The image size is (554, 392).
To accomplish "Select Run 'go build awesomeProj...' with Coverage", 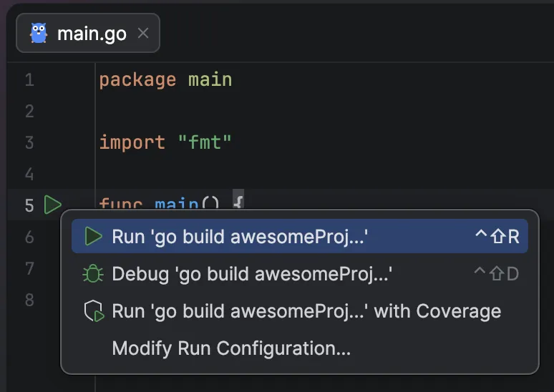I will click(306, 311).
